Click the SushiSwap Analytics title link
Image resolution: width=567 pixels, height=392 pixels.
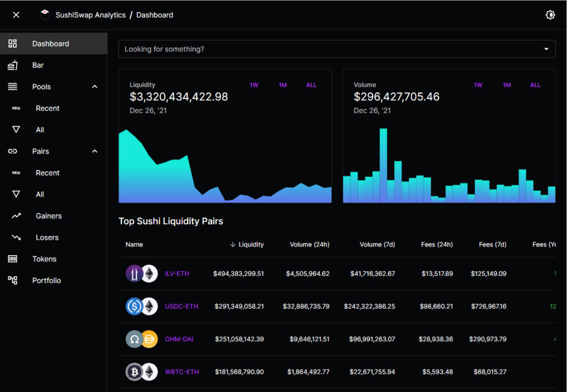[90, 15]
